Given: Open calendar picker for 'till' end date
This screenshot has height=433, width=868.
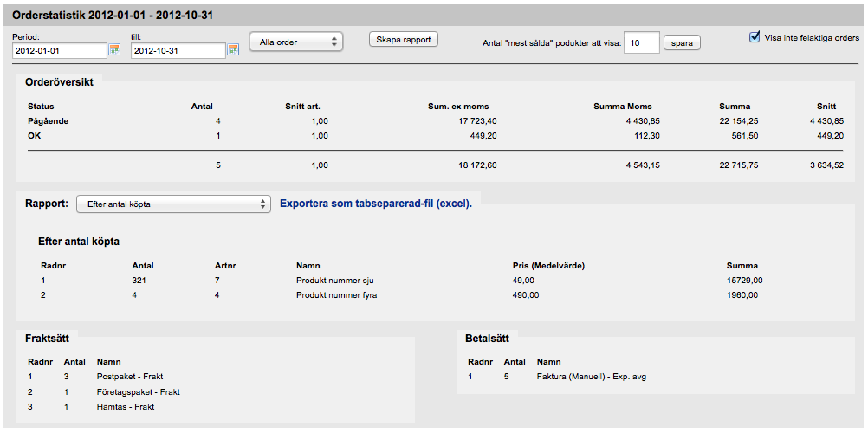Looking at the screenshot, I should point(233,50).
